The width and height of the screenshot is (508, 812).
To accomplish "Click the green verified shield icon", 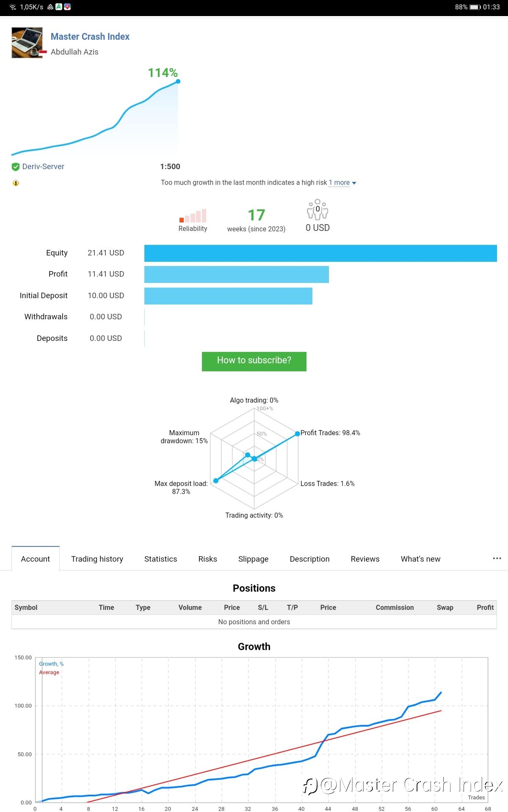I will coord(16,167).
